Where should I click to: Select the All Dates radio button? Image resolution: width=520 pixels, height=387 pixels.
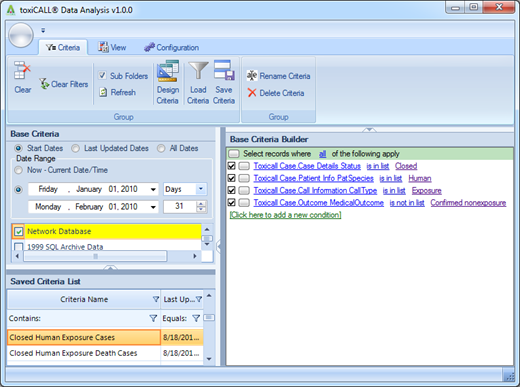161,148
